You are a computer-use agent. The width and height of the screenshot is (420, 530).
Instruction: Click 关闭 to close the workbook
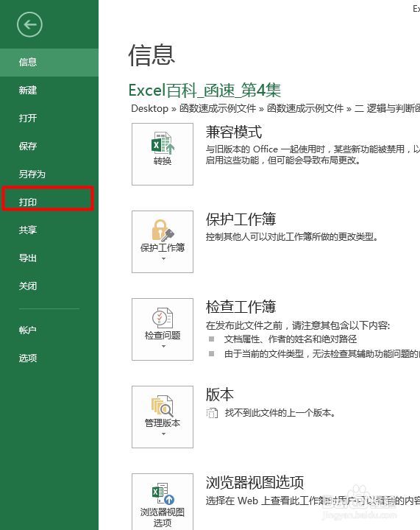point(49,286)
